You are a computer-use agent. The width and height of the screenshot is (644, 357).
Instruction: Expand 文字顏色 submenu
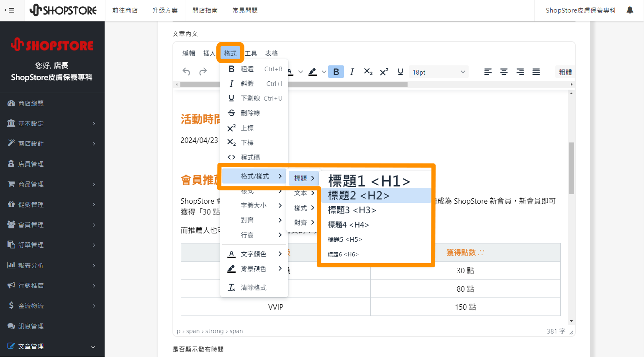(x=254, y=254)
